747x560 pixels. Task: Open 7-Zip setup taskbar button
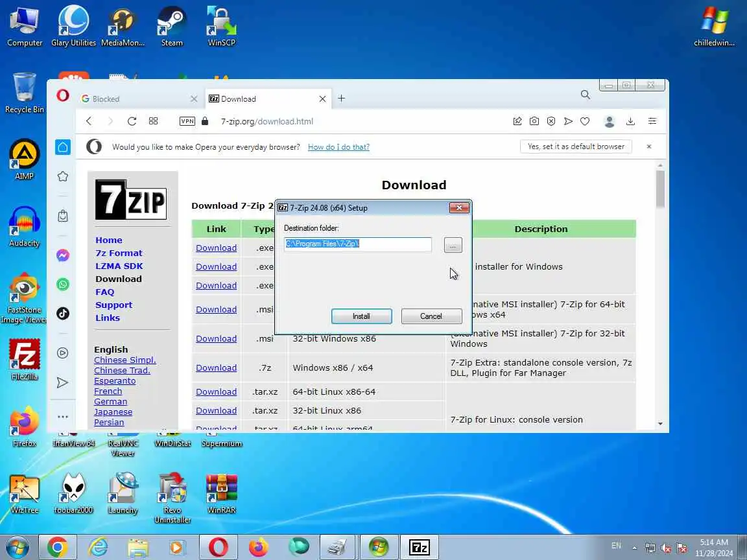tap(420, 547)
